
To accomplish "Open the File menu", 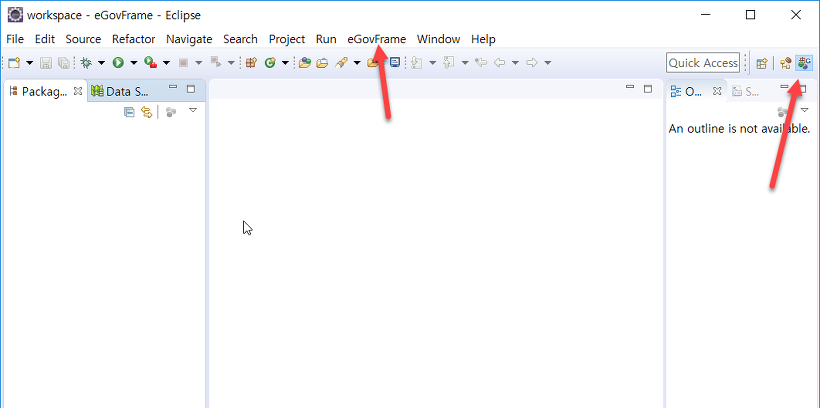I will pyautogui.click(x=15, y=39).
